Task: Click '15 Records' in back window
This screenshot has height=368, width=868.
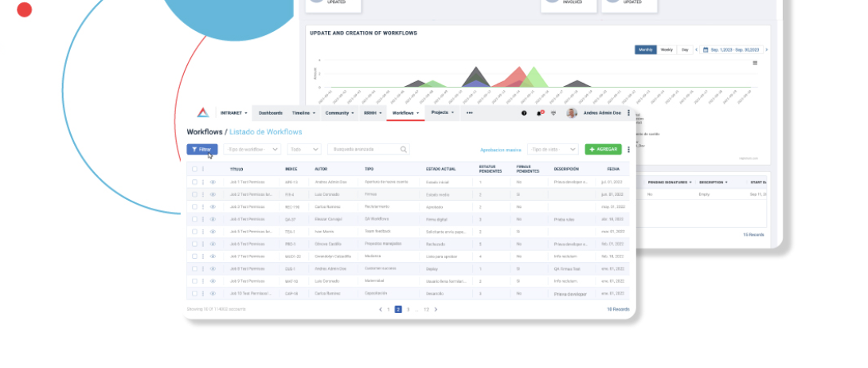Action: click(x=753, y=235)
